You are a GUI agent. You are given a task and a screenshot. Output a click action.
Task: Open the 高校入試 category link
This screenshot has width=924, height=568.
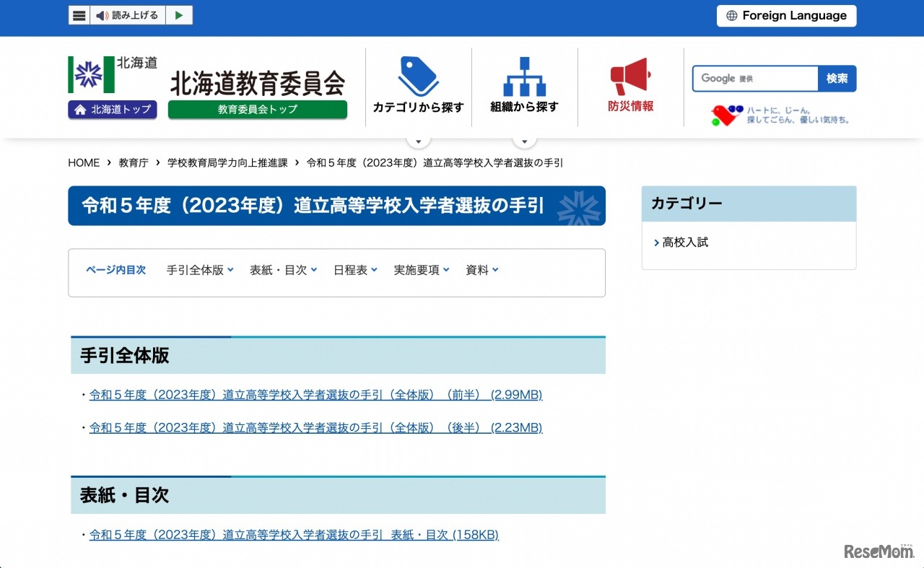(x=685, y=243)
